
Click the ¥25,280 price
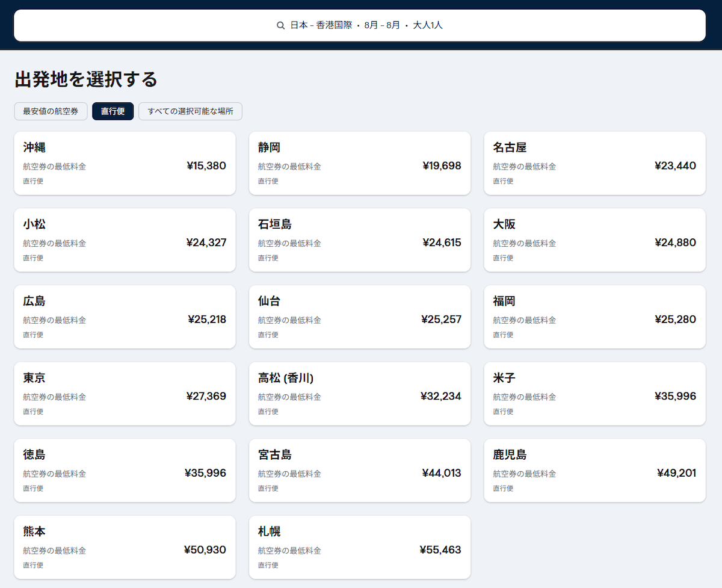(675, 320)
